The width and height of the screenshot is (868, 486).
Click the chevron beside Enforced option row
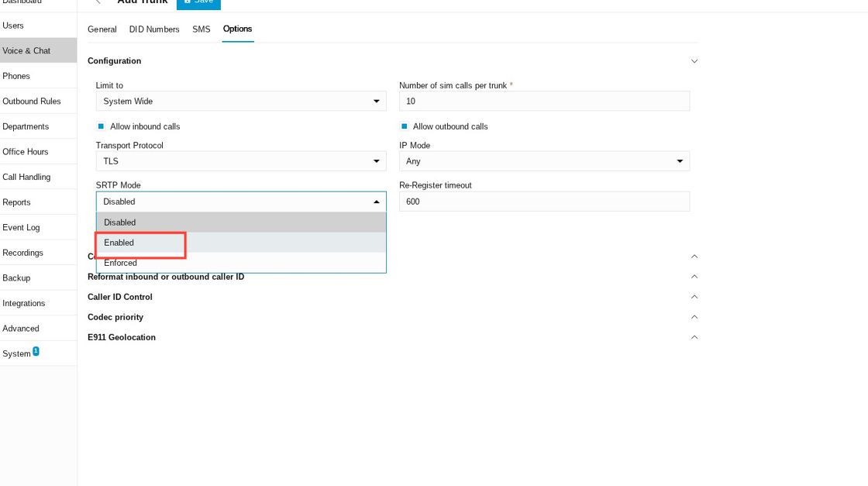tap(694, 257)
